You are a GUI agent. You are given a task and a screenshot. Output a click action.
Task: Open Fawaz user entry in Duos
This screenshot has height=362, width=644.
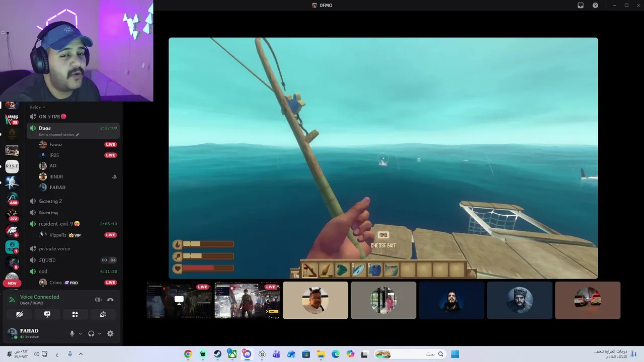point(77,145)
